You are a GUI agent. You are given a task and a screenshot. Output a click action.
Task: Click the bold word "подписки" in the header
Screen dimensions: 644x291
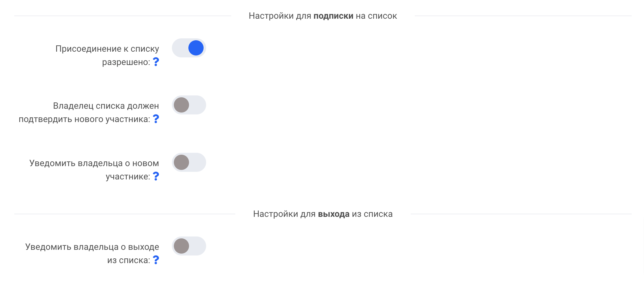coord(333,16)
